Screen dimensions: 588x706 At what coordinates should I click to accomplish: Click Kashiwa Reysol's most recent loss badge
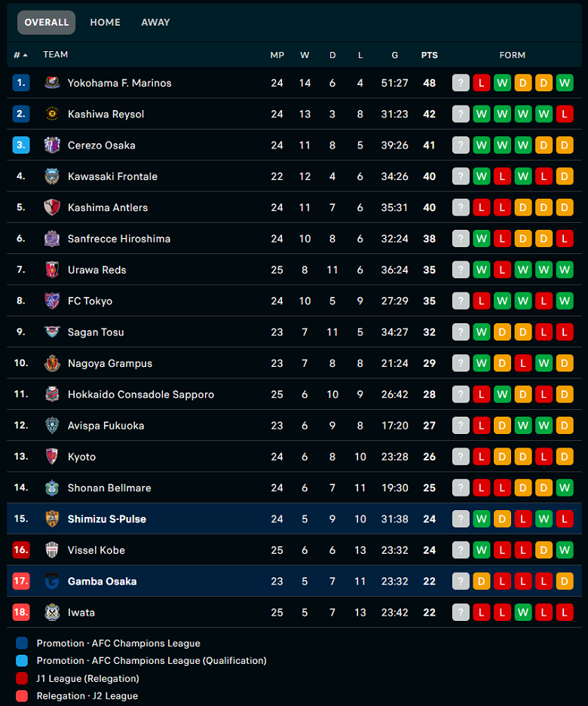coord(564,114)
